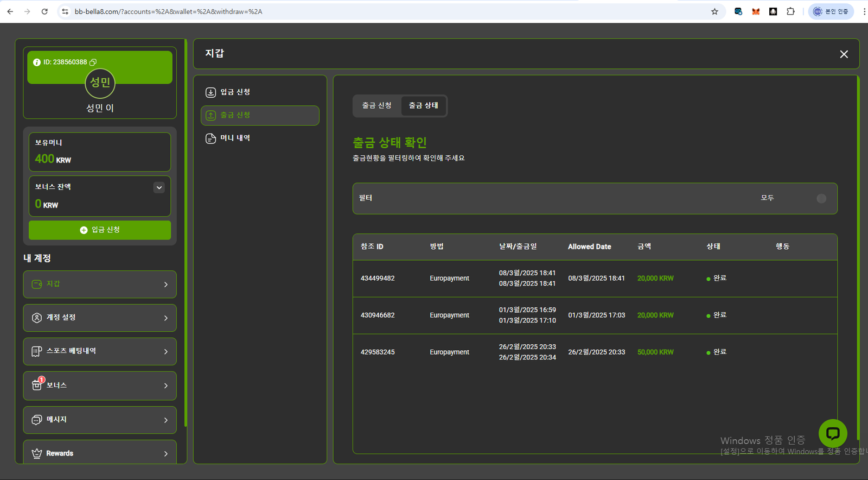Click the messages speech bubble icon

click(x=37, y=420)
